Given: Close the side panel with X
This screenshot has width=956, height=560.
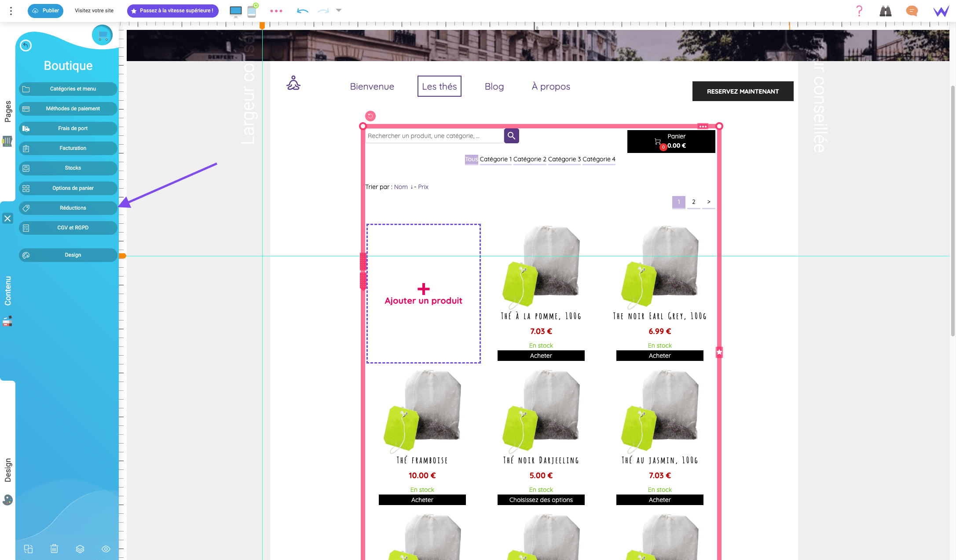Looking at the screenshot, I should tap(7, 218).
